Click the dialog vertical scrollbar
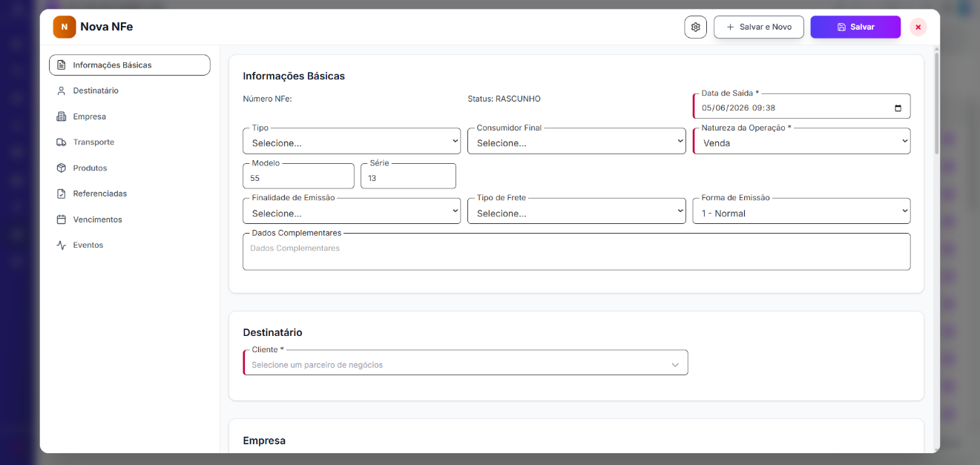The width and height of the screenshot is (980, 465). (936, 104)
